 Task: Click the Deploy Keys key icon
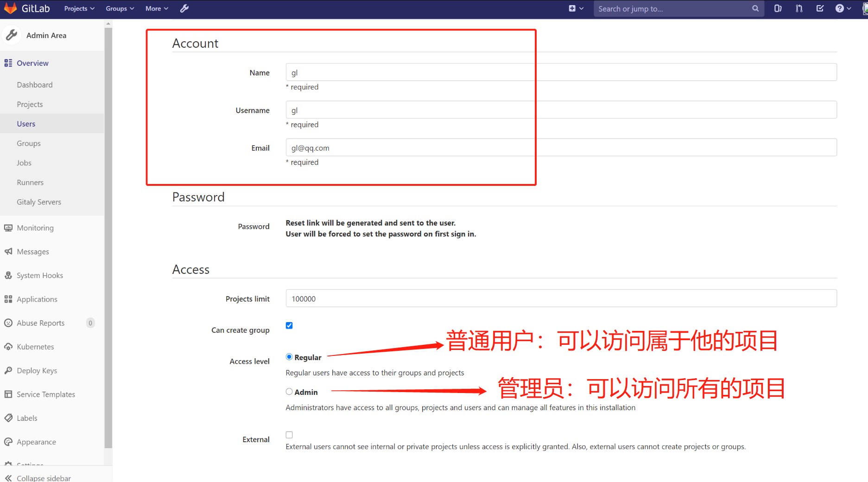8,371
